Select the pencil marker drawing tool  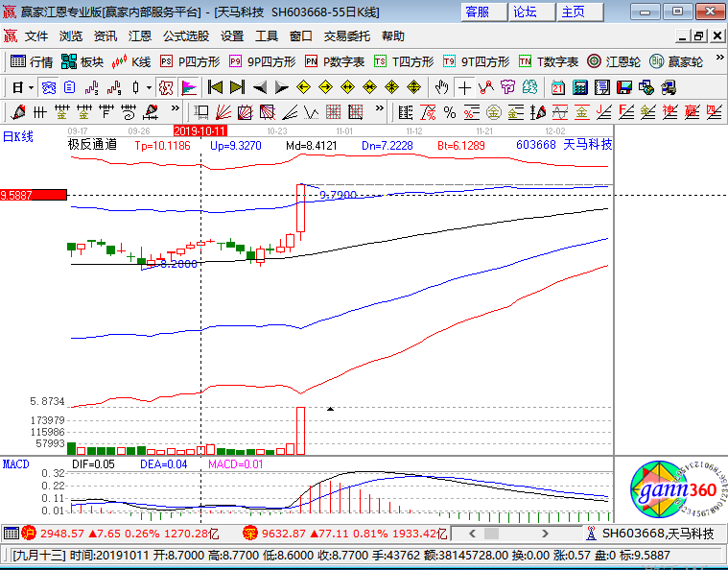pyautogui.click(x=18, y=112)
